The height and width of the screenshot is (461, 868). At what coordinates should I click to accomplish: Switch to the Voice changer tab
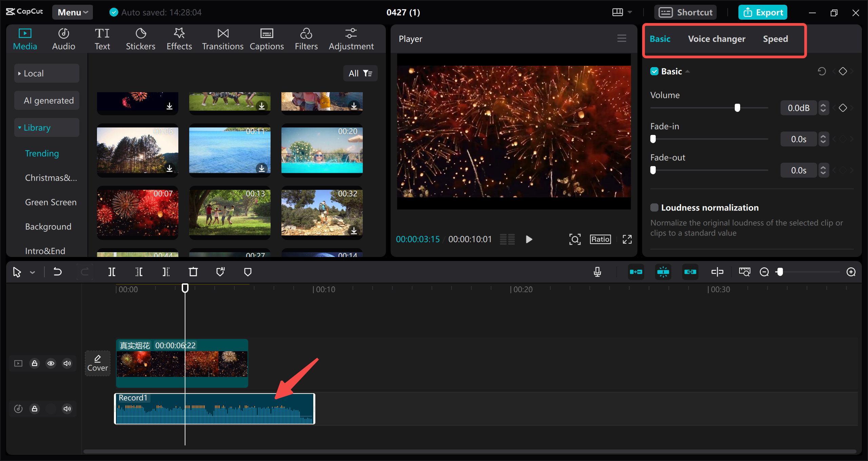point(716,39)
